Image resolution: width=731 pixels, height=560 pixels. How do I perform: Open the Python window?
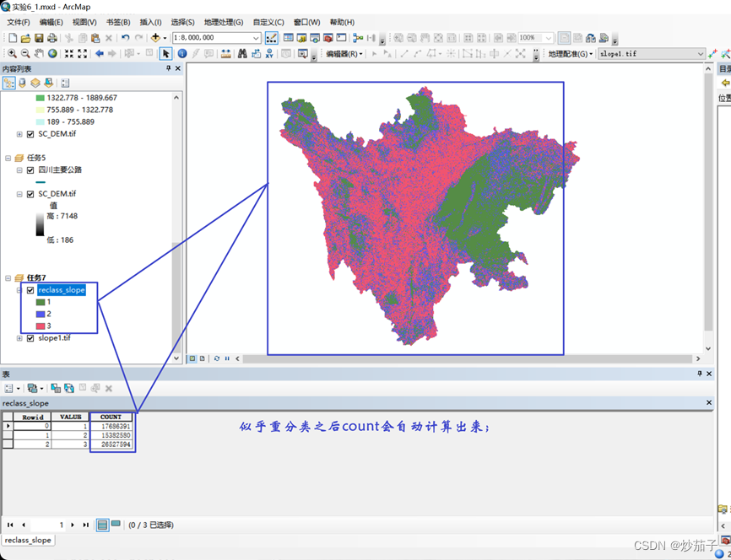tap(342, 38)
